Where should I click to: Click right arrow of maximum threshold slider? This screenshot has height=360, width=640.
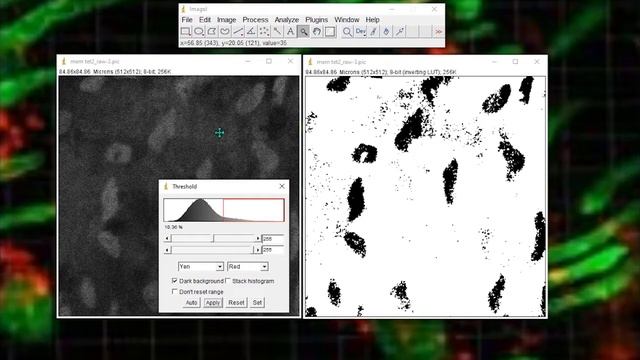[x=258, y=249]
